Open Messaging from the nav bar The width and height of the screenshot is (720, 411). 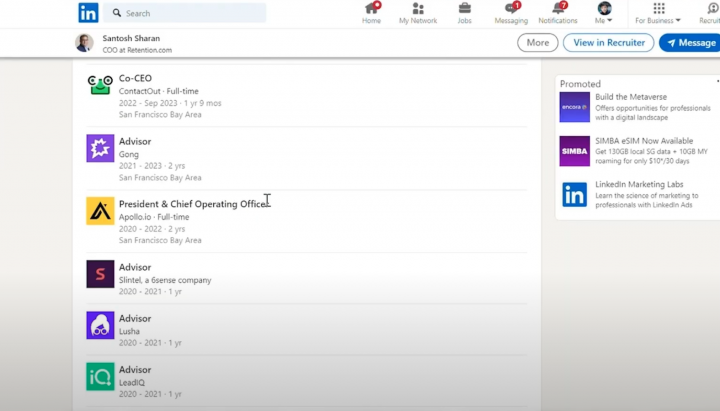point(510,12)
